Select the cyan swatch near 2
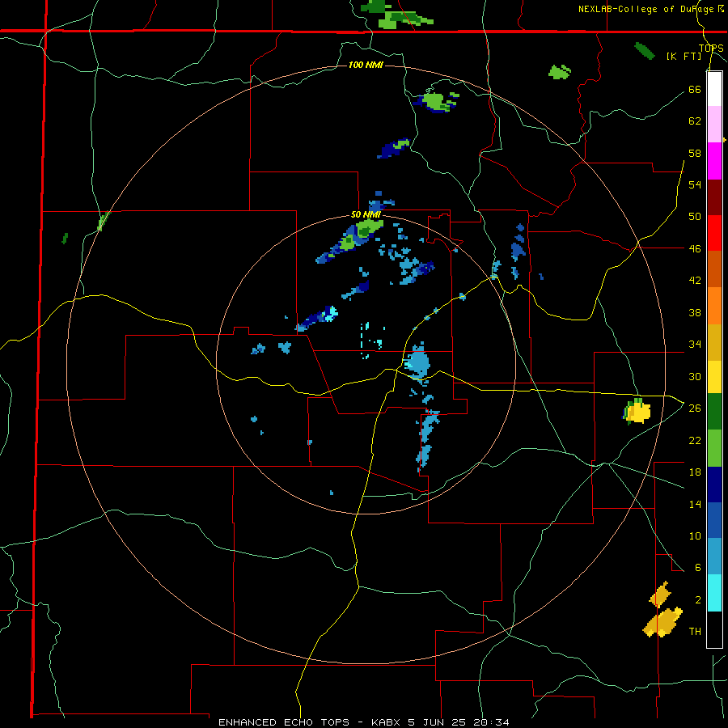 [714, 593]
